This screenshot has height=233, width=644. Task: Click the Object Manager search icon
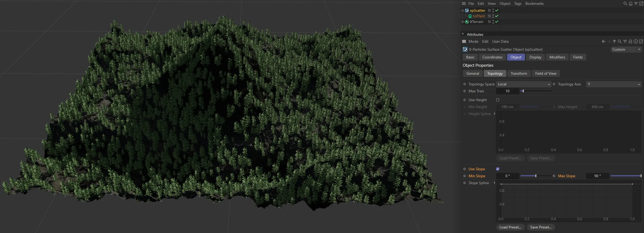(x=625, y=3)
